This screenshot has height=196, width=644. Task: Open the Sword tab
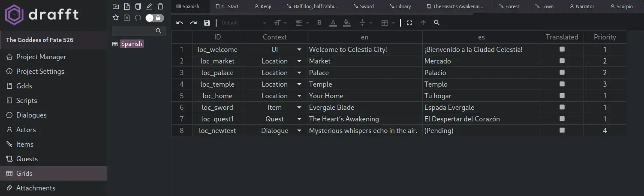[364, 6]
